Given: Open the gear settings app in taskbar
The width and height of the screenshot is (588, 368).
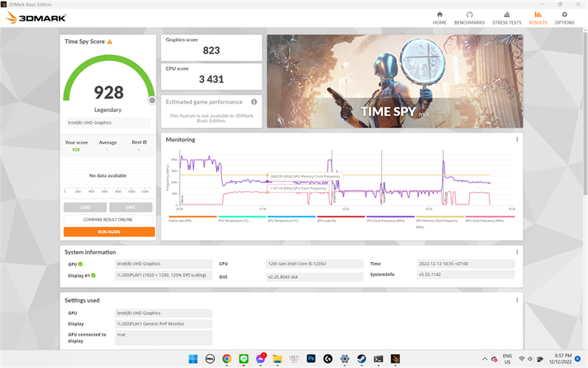Looking at the screenshot, I should [345, 359].
